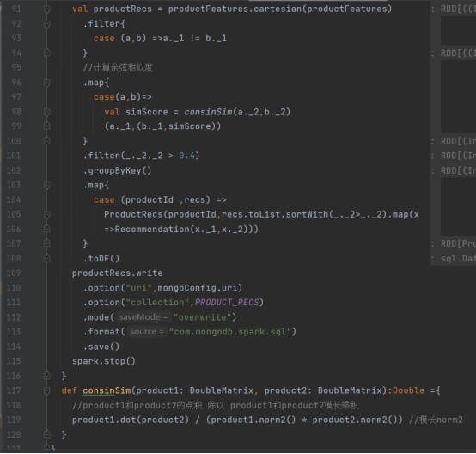The width and height of the screenshot is (476, 454).
Task: Click the type hint ": sql.Dat" on line 108
Action: point(454,259)
